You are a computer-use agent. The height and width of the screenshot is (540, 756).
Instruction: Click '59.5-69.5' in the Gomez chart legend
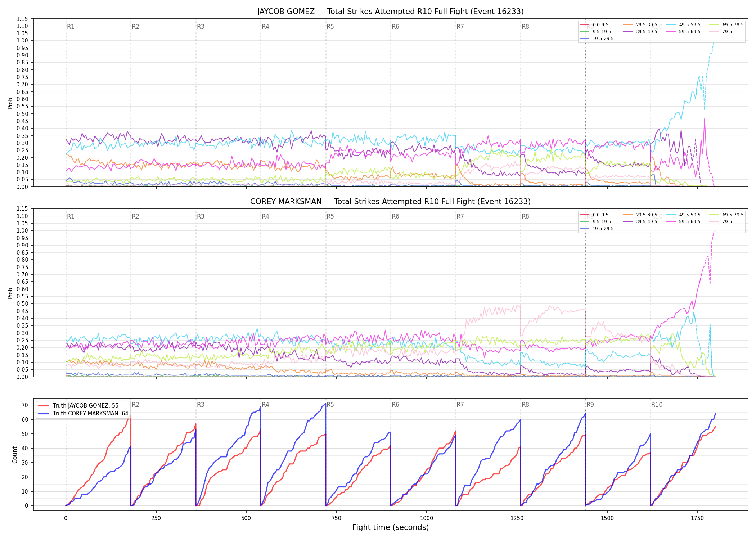[x=690, y=32]
